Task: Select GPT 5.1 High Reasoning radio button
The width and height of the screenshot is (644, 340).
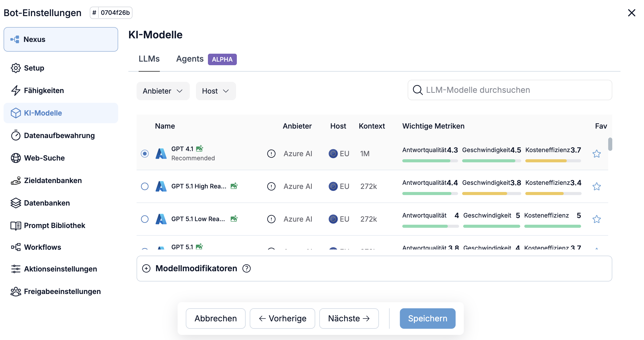Action: (x=145, y=186)
